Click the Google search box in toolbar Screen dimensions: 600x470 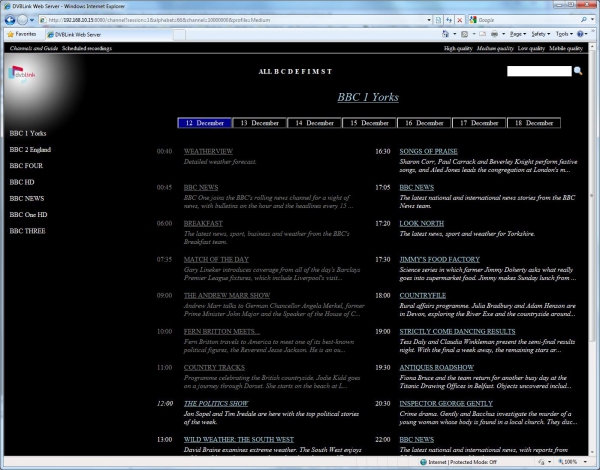[x=528, y=20]
